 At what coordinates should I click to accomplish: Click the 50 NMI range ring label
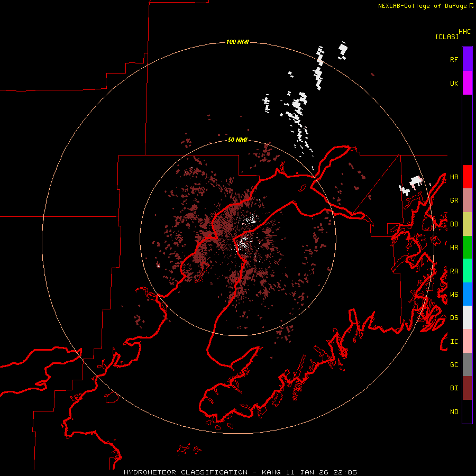(237, 140)
